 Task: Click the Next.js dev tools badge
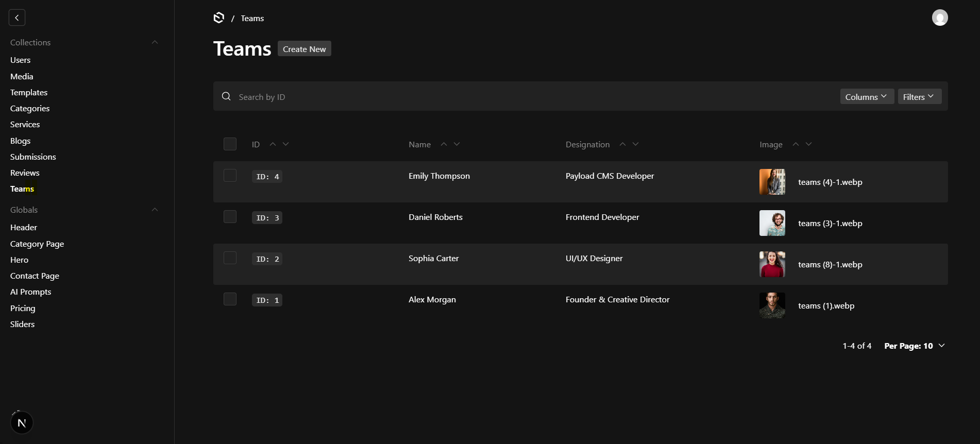tap(22, 423)
